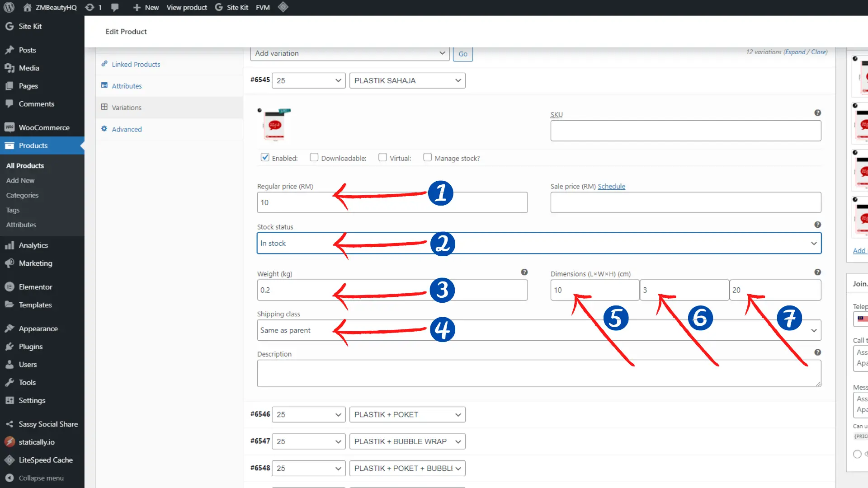Open Attributes submenu in sidebar
The width and height of the screenshot is (868, 488).
click(21, 225)
